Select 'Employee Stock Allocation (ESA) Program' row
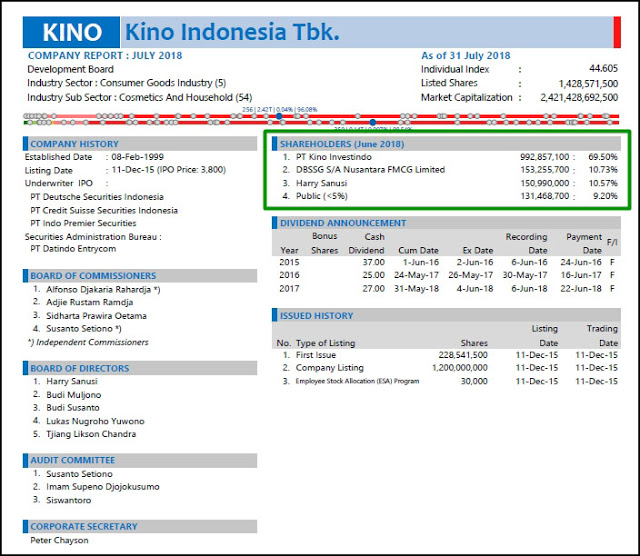640x556 pixels. point(449,381)
